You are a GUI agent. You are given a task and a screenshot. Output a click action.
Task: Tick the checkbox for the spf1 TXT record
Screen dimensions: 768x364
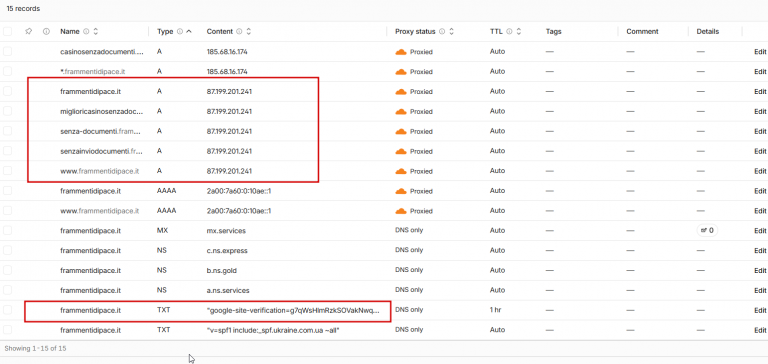coord(7,330)
